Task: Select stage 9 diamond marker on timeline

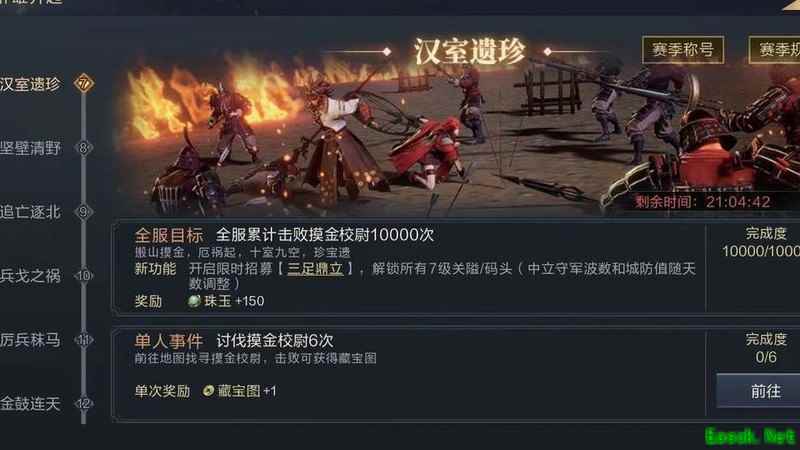Action: (x=84, y=212)
